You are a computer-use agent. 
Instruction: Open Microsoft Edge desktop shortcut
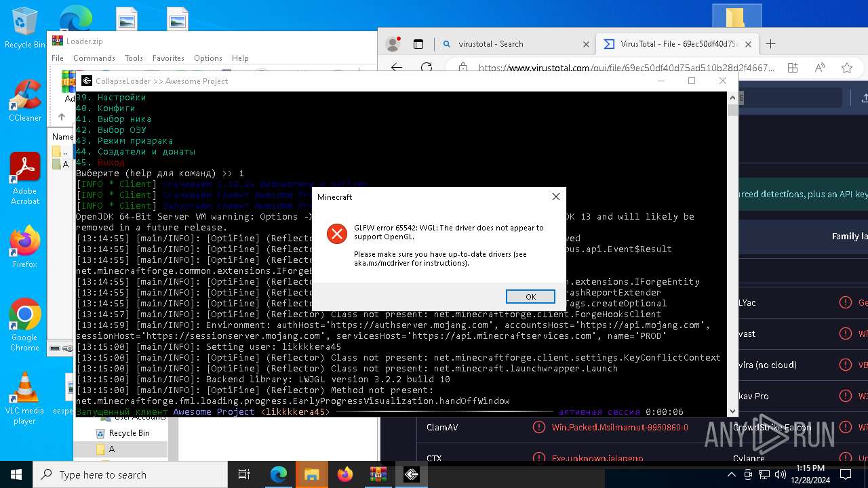[76, 18]
